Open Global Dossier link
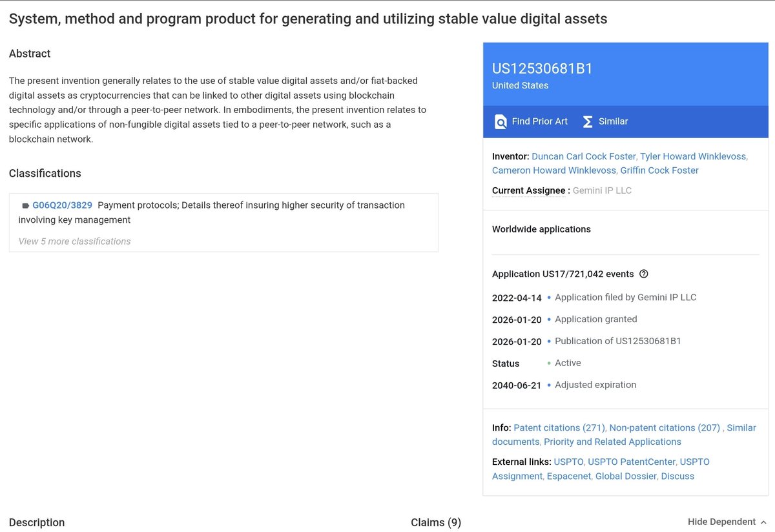775x532 pixels. (x=626, y=476)
